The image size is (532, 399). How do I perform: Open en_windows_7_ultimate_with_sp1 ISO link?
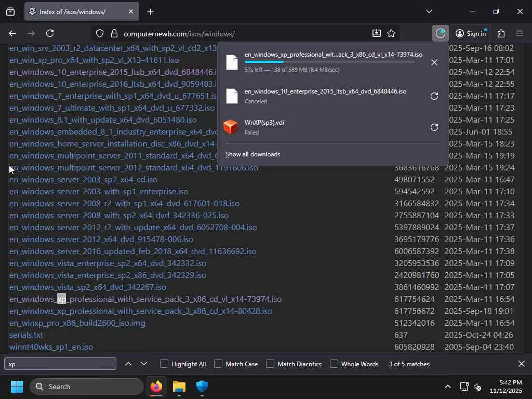[112, 108]
